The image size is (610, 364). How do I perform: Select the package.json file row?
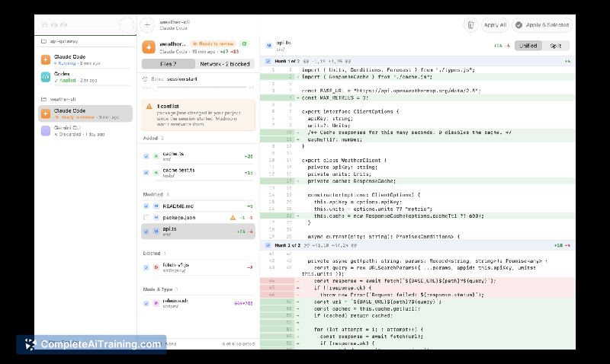(198, 218)
